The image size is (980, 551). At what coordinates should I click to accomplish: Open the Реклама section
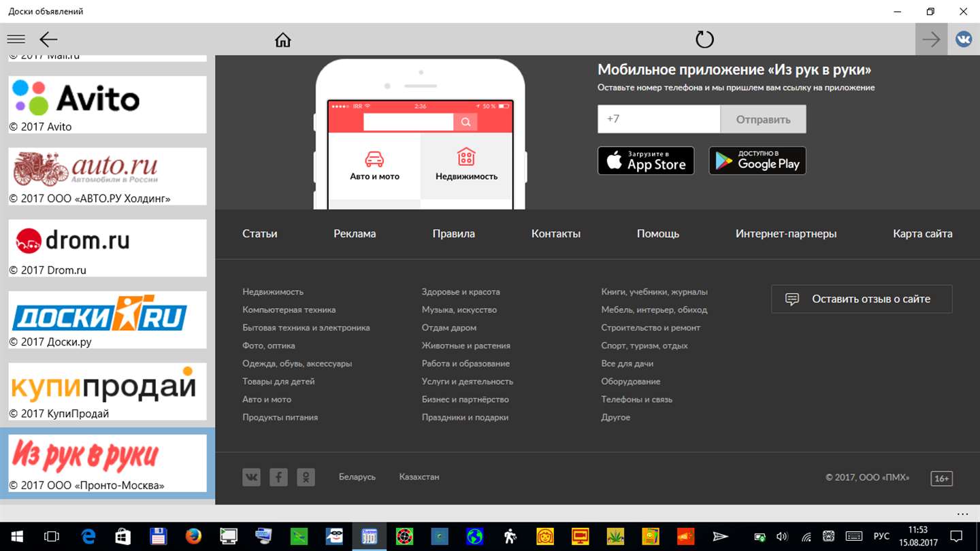[355, 233]
